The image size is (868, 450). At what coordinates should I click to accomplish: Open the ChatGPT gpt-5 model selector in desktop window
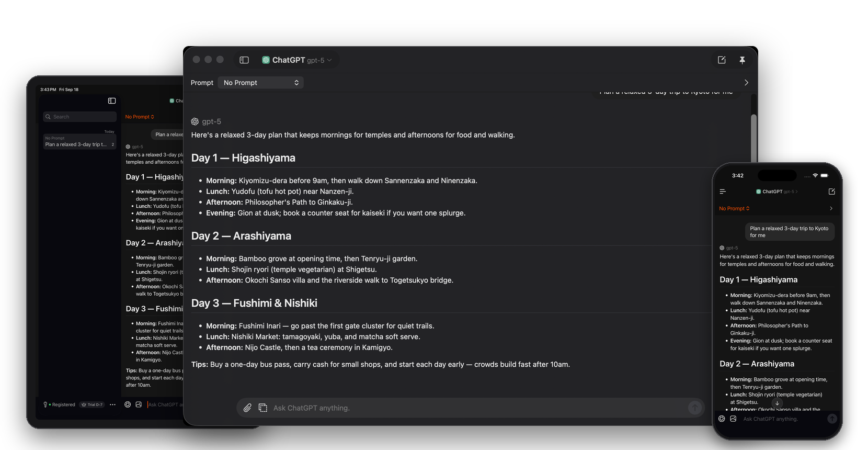point(297,60)
